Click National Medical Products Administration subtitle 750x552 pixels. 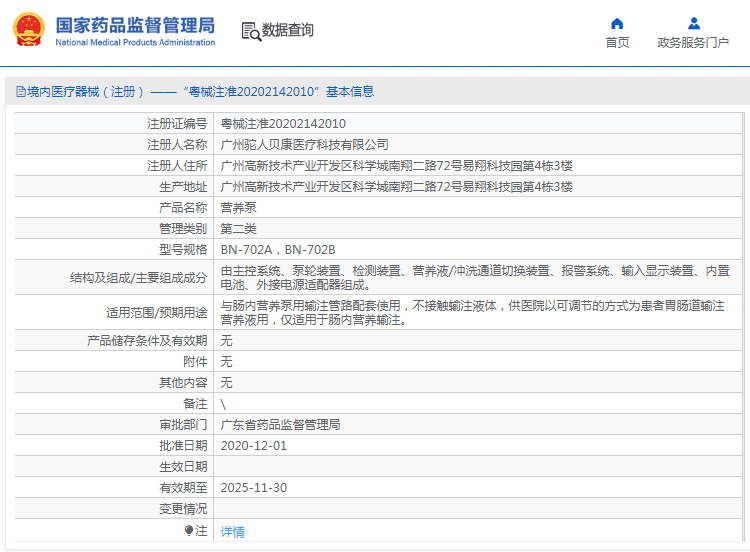[x=135, y=43]
